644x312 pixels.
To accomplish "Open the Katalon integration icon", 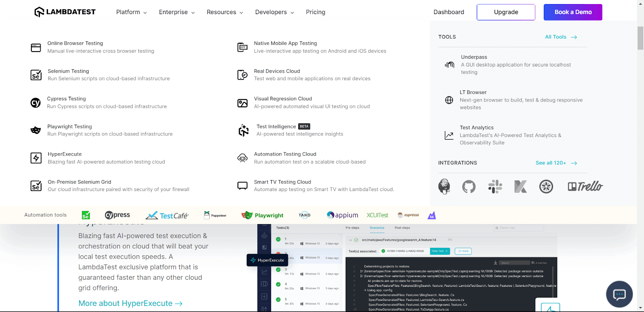I will click(520, 187).
